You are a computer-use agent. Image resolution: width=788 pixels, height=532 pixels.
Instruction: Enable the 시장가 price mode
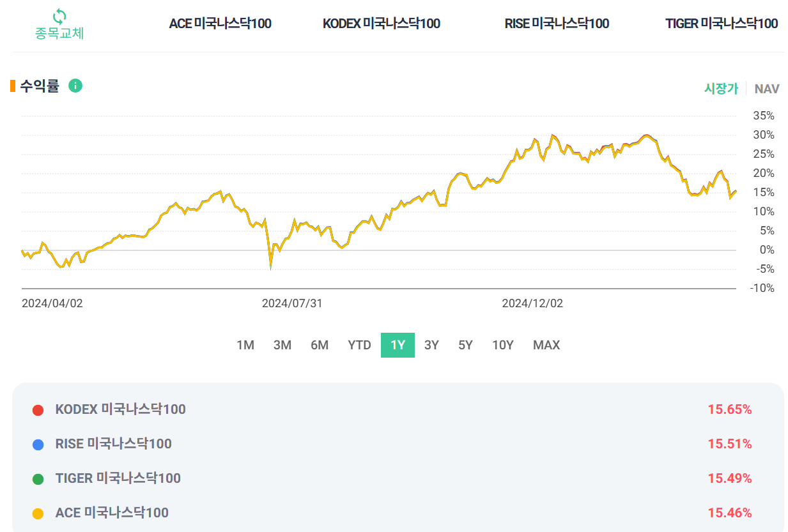(x=721, y=89)
